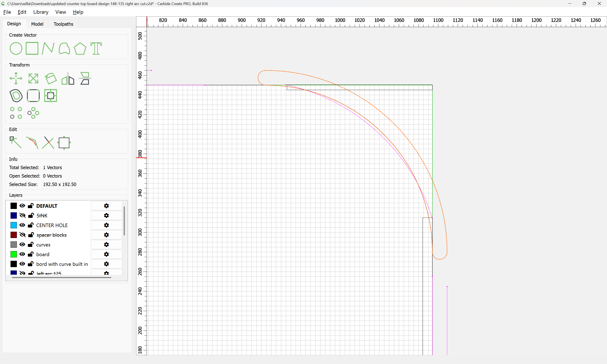
Task: Open the Circular Array tool
Action: click(33, 113)
